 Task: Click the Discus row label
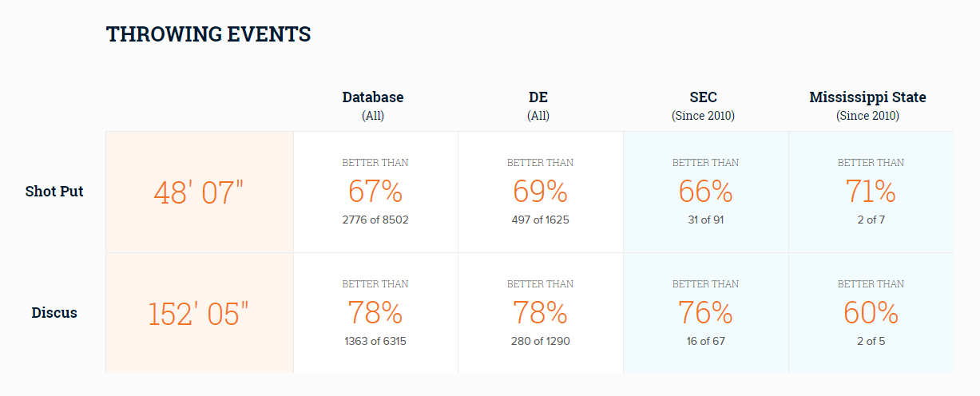54,313
